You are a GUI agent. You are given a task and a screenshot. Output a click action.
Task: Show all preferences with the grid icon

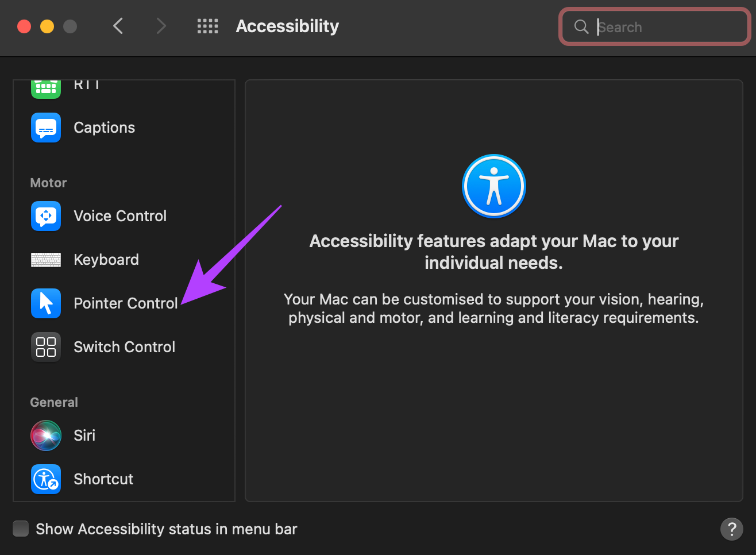(x=207, y=26)
